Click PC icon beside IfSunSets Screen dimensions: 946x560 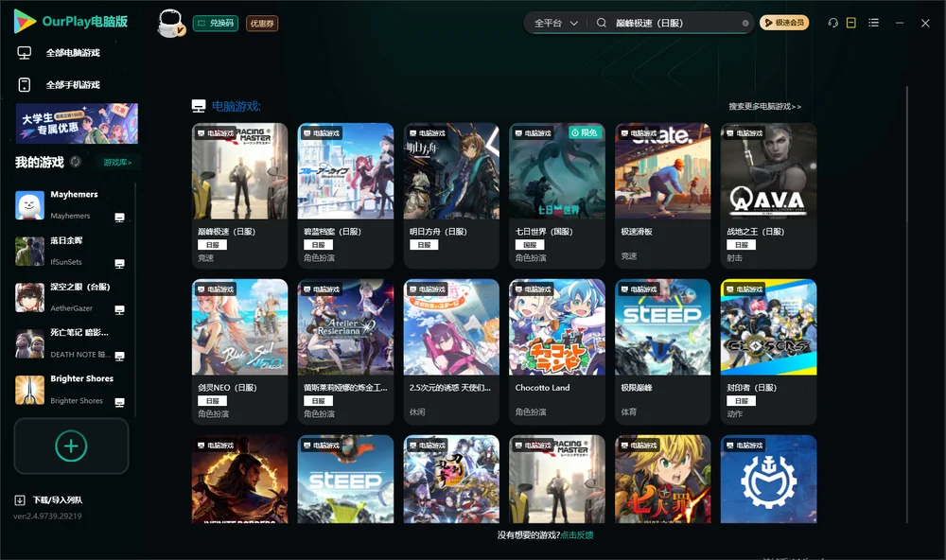(119, 264)
